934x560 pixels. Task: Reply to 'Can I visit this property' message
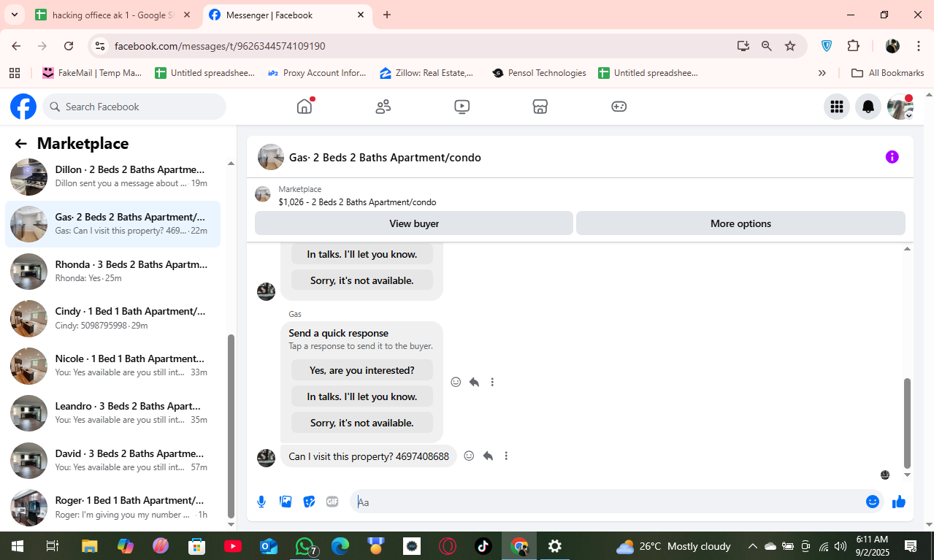pos(488,456)
